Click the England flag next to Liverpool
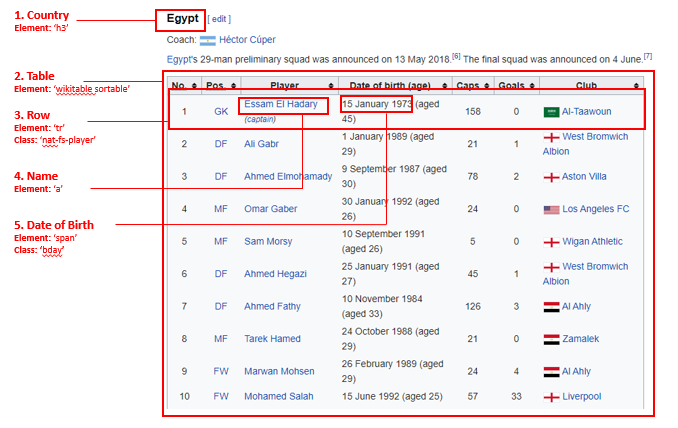 point(551,397)
